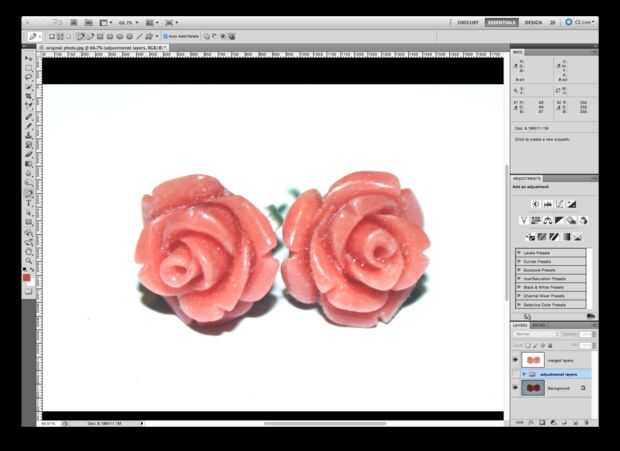This screenshot has height=451, width=620.
Task: Show the adjustment layers group
Action: pos(515,374)
